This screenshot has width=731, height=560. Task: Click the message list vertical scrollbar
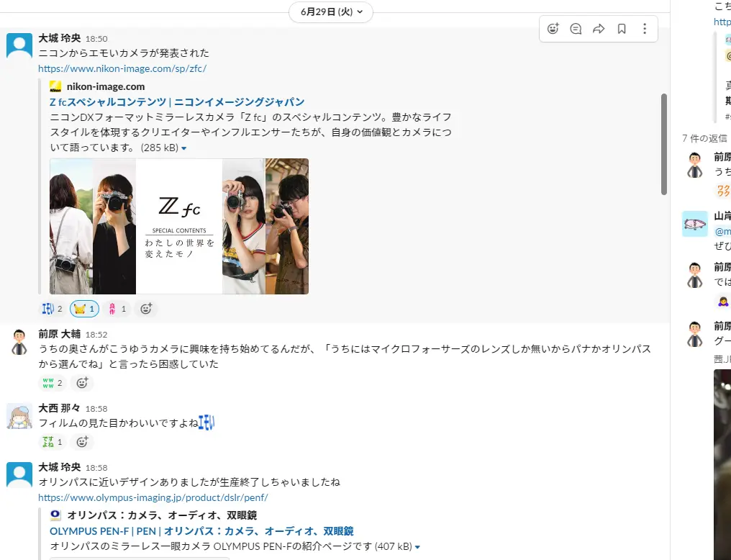[x=664, y=144]
